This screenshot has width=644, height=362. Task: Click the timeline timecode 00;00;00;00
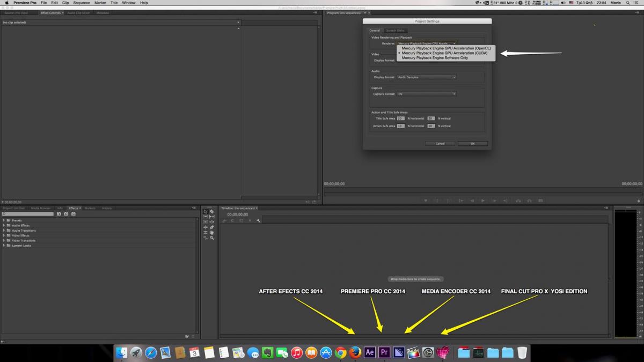tap(237, 215)
